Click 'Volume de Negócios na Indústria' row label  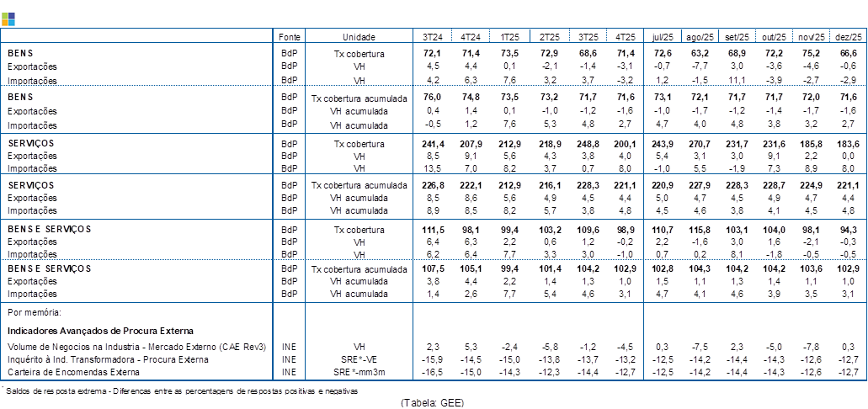coord(136,347)
